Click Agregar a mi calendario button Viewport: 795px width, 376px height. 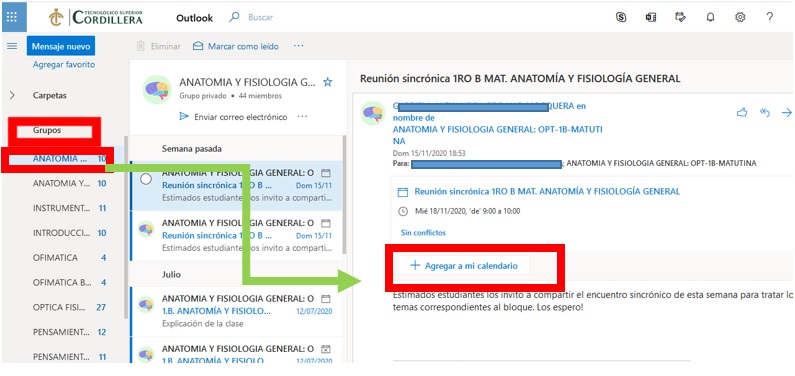464,266
